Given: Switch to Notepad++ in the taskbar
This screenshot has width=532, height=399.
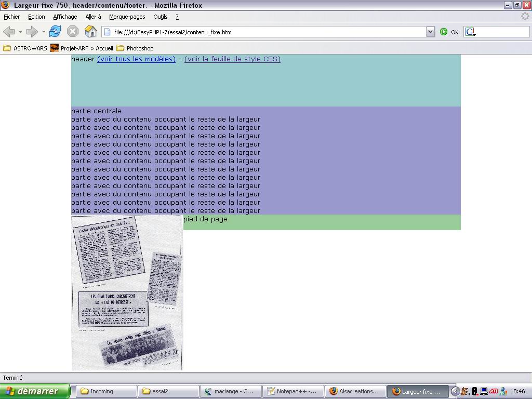Looking at the screenshot, I should click(293, 391).
